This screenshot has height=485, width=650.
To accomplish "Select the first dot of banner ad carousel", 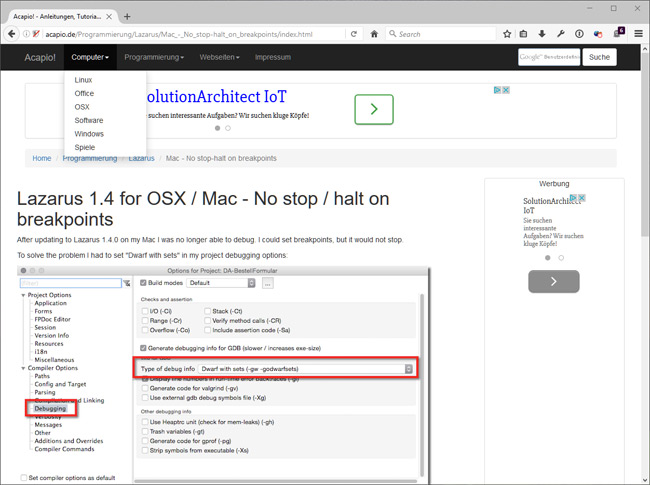I will [x=217, y=128].
